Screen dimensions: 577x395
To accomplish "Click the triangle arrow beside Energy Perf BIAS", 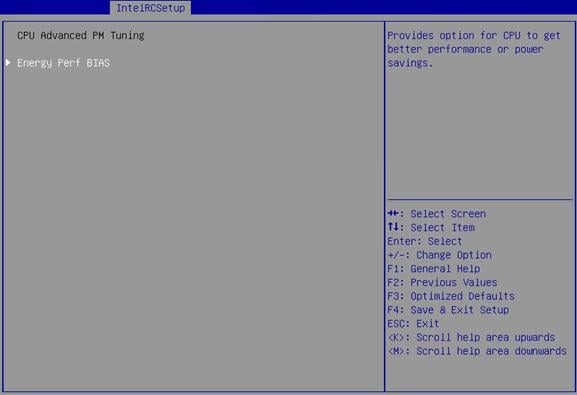I will [x=8, y=63].
